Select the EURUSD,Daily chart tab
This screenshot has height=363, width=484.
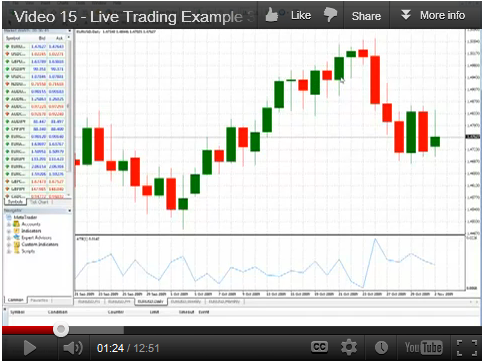point(151,301)
